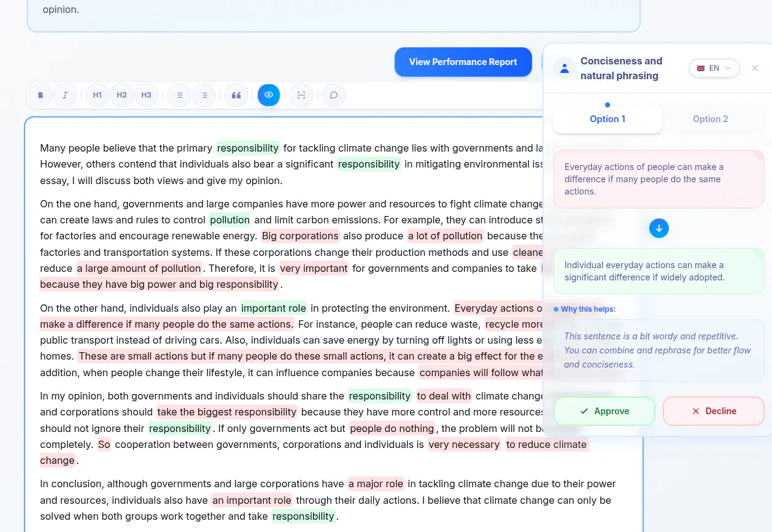Screen dimensions: 772x532
Task: Click the highlighted phrase 'a major role'
Action: pyautogui.click(x=376, y=484)
